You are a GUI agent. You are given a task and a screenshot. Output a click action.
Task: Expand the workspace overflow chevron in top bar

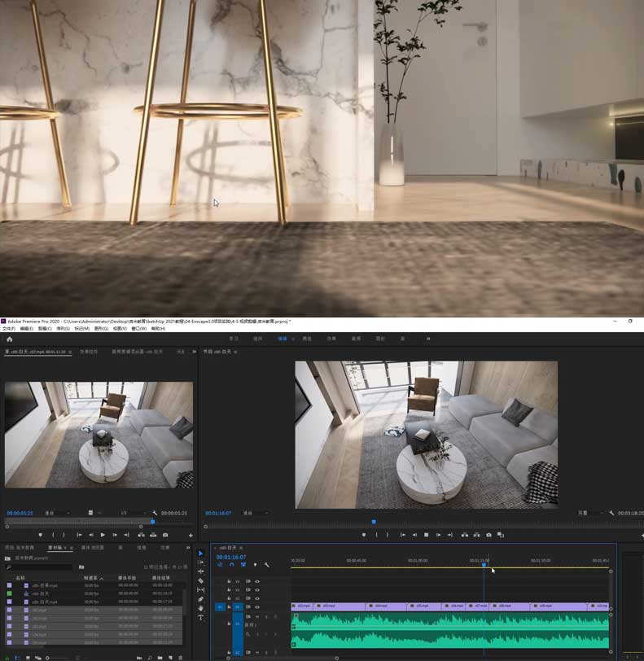428,339
